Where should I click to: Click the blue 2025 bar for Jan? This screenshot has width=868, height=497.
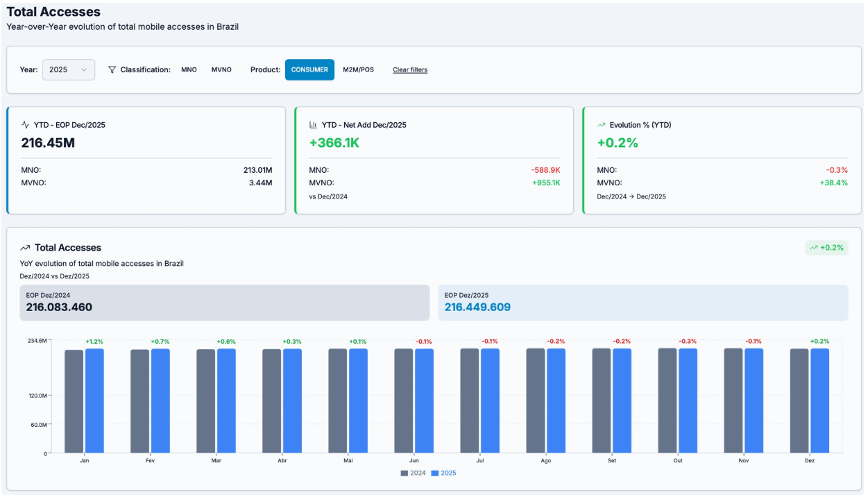[x=94, y=401]
